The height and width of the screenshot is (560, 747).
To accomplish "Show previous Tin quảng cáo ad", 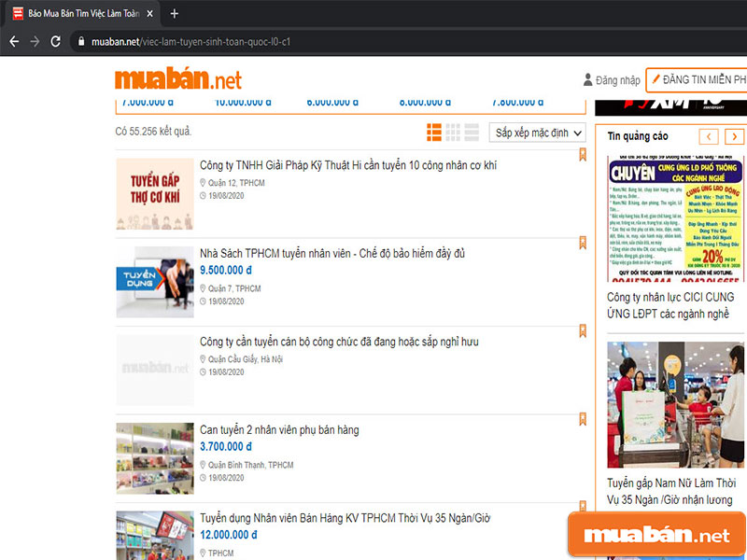I will pos(709,136).
